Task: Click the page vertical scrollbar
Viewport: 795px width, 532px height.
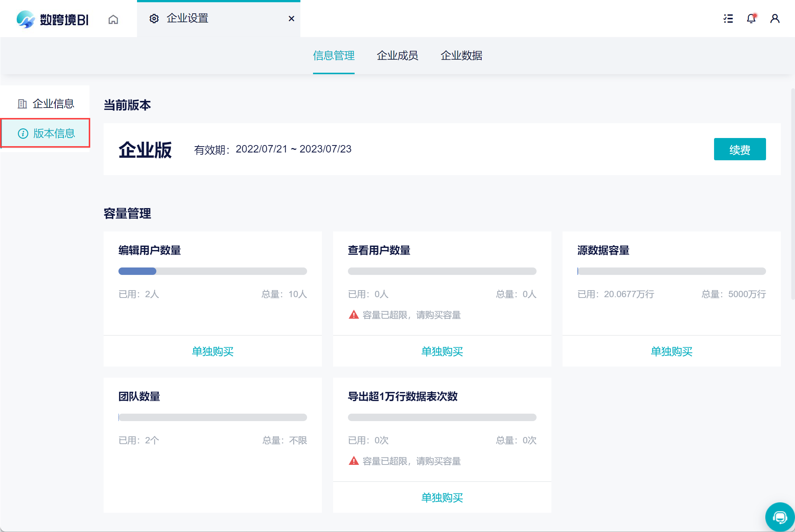Action: click(x=792, y=193)
